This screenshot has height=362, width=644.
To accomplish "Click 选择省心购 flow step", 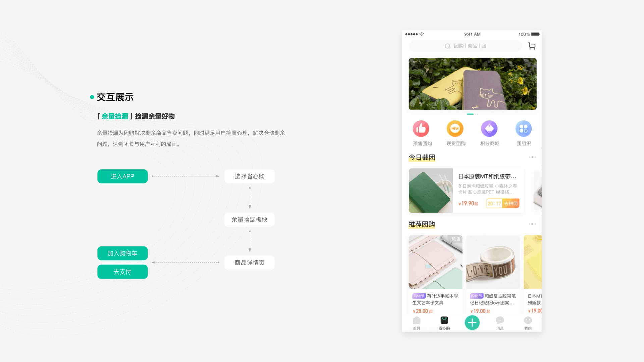I will (250, 176).
